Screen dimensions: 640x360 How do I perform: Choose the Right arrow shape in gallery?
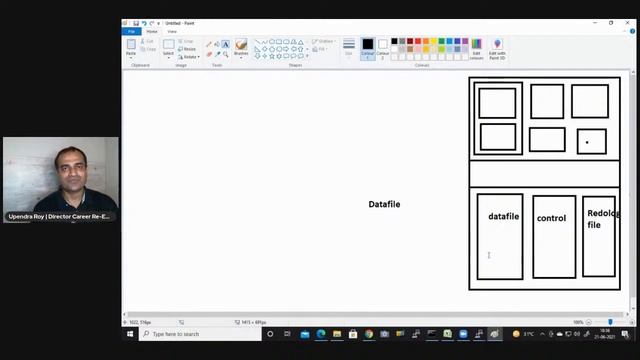coord(286,49)
